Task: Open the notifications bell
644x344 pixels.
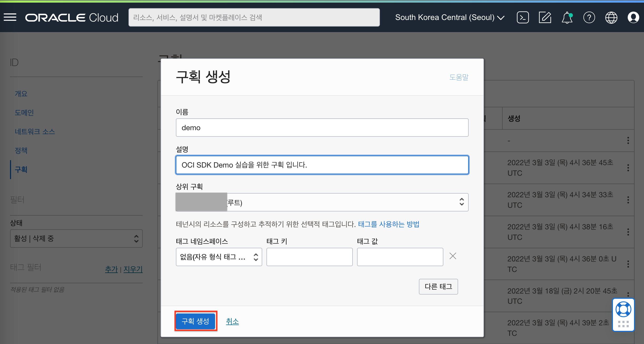Action: point(567,17)
